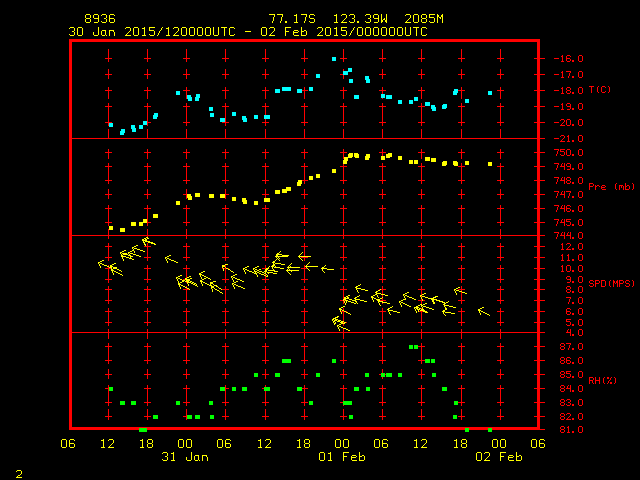Click the station ID 8936 in the header
The height and width of the screenshot is (480, 640).
tap(100, 19)
